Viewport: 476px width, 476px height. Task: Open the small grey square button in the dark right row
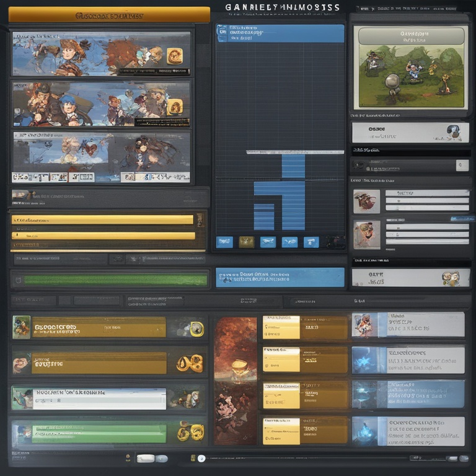[462, 165]
